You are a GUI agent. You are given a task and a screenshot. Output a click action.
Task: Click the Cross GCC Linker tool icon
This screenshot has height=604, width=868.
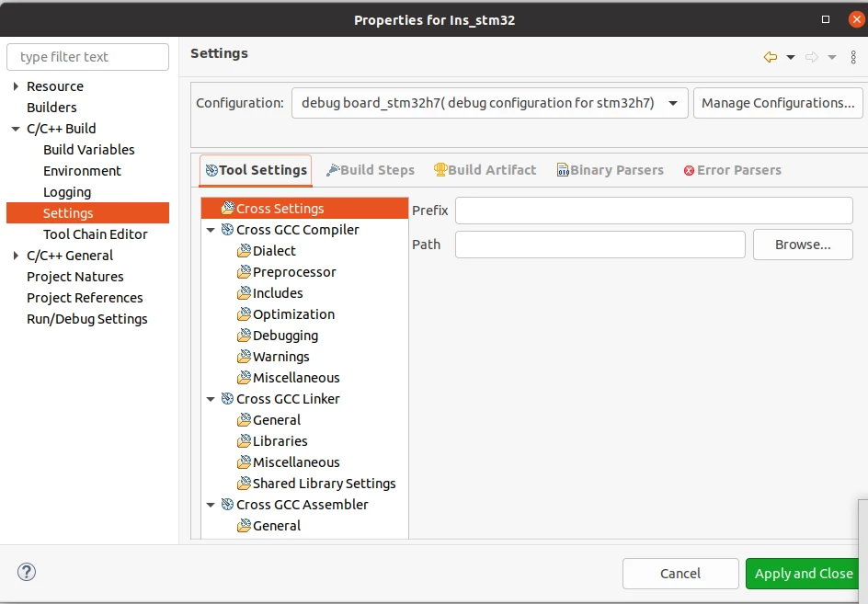227,399
